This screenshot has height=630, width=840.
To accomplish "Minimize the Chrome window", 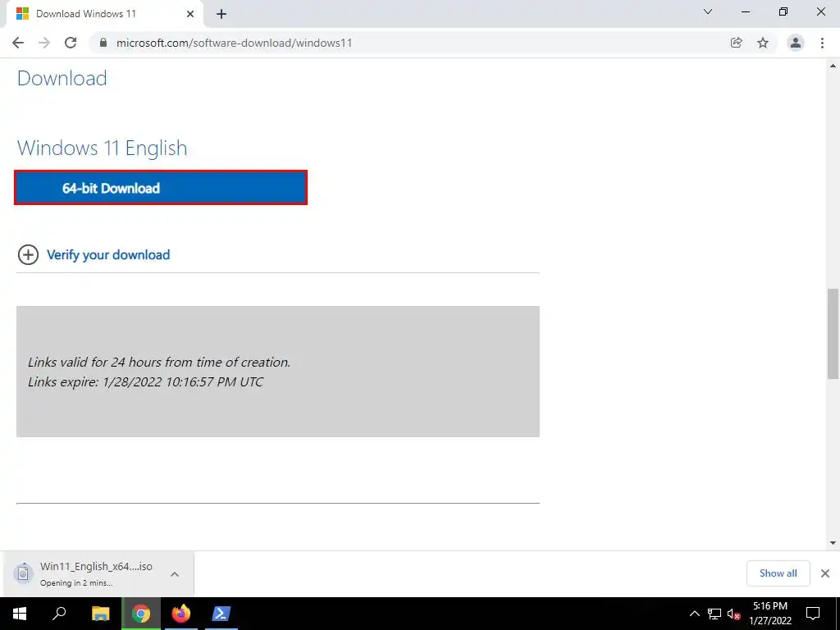I will pyautogui.click(x=746, y=11).
